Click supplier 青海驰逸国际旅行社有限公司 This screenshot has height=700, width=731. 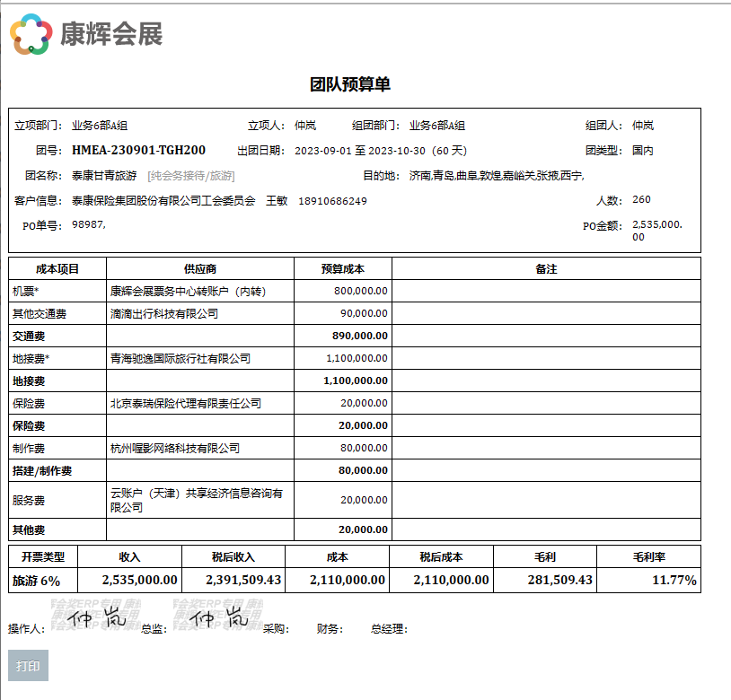[180, 358]
